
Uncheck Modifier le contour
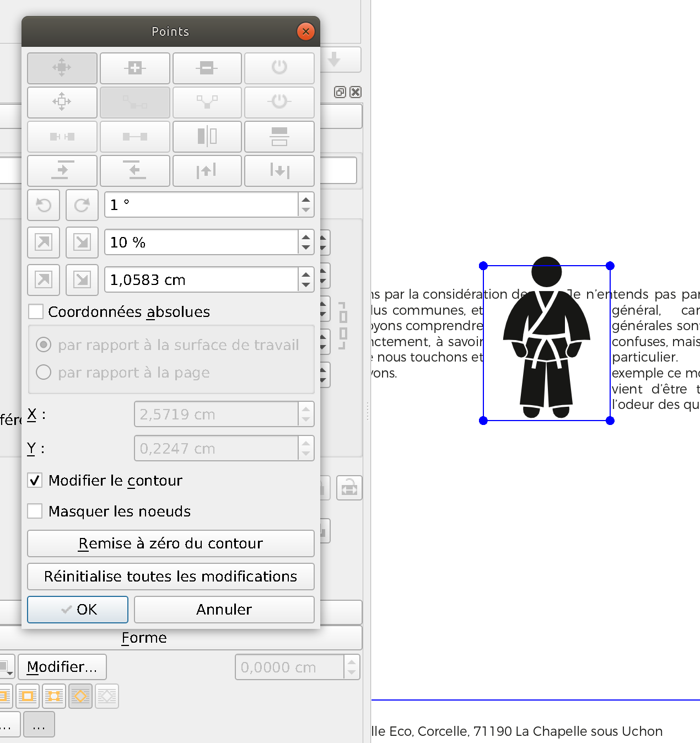(35, 481)
